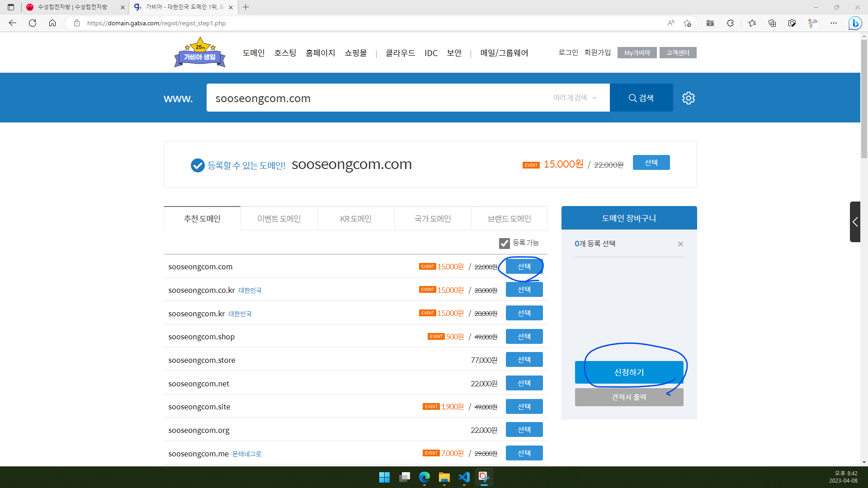Select sooseongcom.store domain
Image resolution: width=868 pixels, height=488 pixels.
(524, 360)
